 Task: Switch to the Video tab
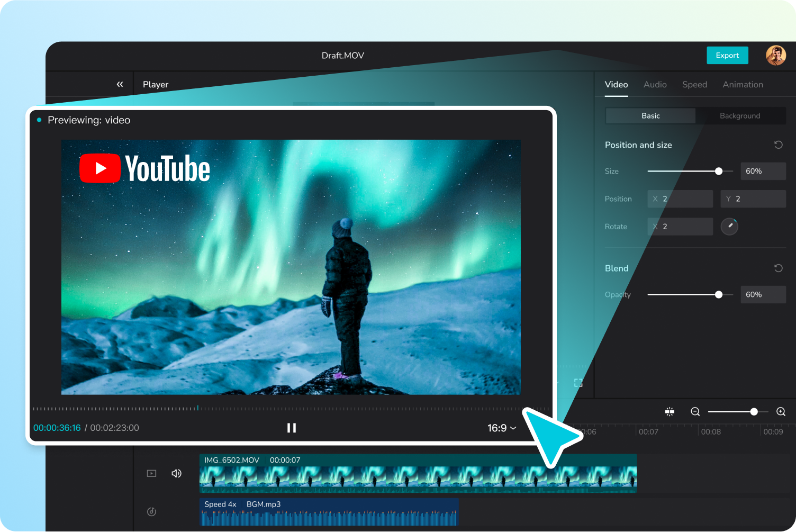click(616, 84)
